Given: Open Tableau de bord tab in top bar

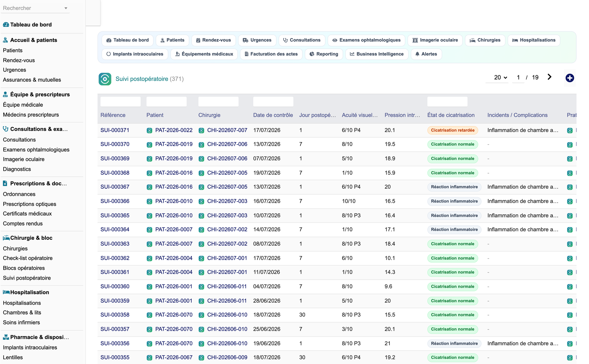Looking at the screenshot, I should tap(127, 40).
